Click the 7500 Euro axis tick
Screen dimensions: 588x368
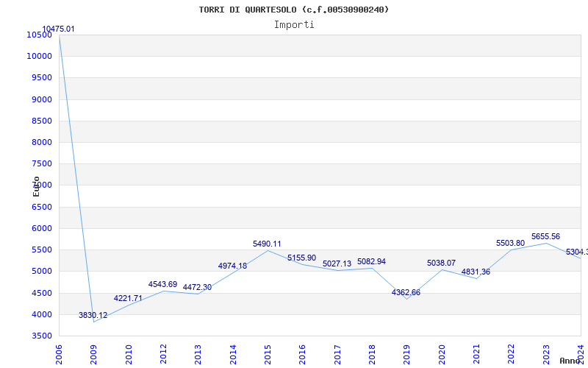(42, 163)
